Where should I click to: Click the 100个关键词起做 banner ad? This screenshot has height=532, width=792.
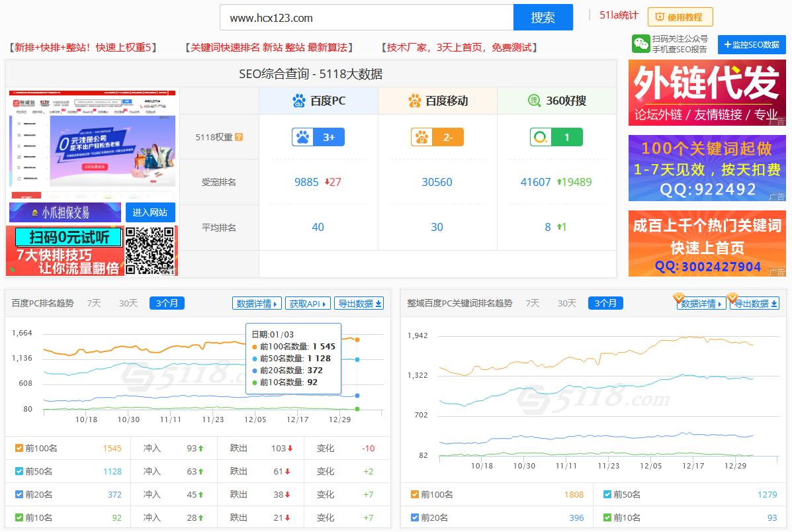707,168
